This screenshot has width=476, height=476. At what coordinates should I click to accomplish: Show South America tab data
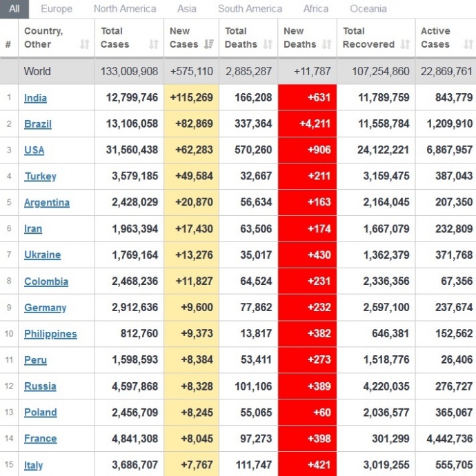point(250,9)
